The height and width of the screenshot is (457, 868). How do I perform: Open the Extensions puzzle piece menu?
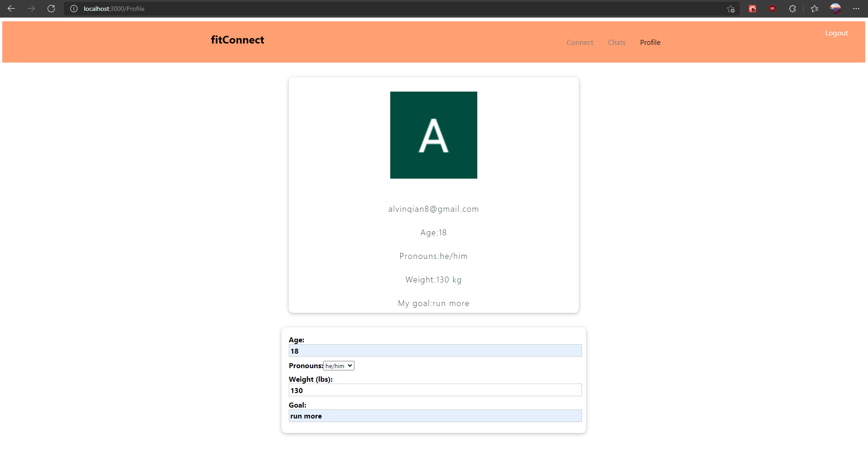792,9
